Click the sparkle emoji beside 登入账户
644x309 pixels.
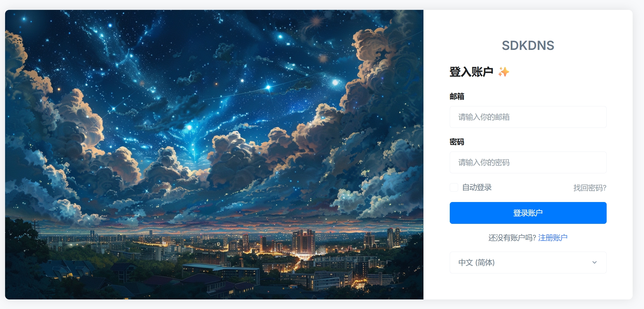click(504, 72)
